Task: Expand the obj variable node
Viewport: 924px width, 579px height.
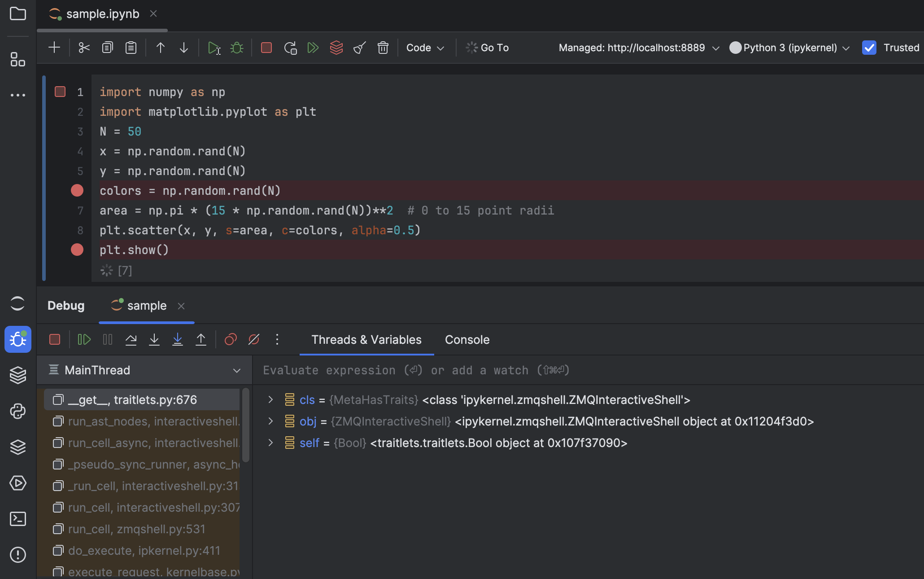Action: pyautogui.click(x=270, y=421)
